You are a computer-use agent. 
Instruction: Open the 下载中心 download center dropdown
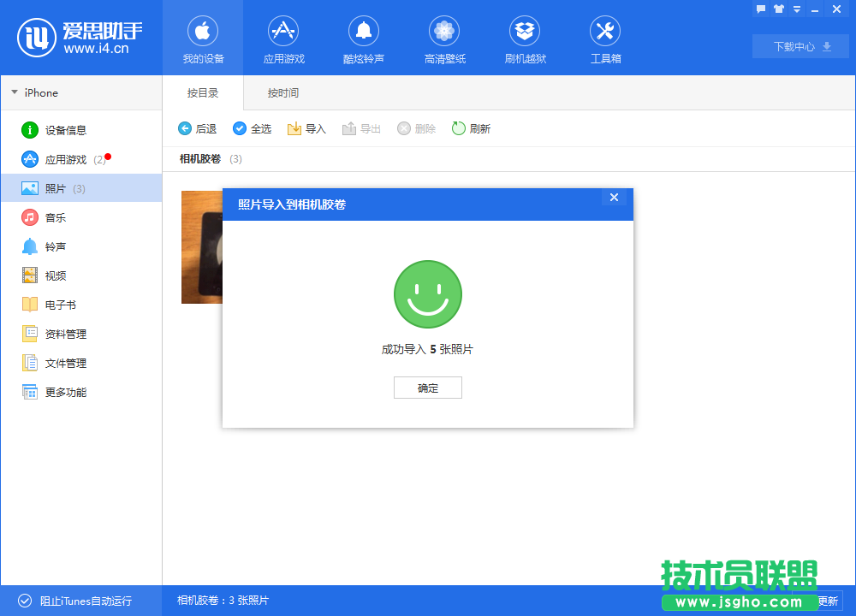(800, 46)
